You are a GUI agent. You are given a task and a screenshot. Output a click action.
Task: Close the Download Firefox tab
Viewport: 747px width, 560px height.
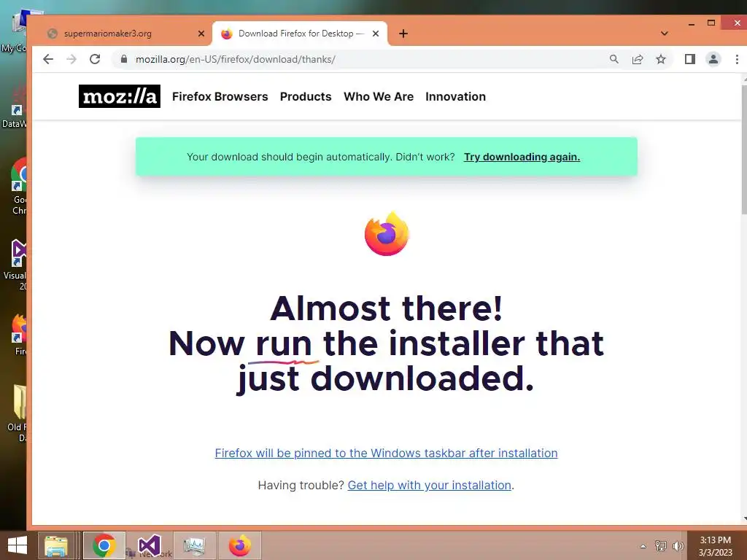click(376, 34)
